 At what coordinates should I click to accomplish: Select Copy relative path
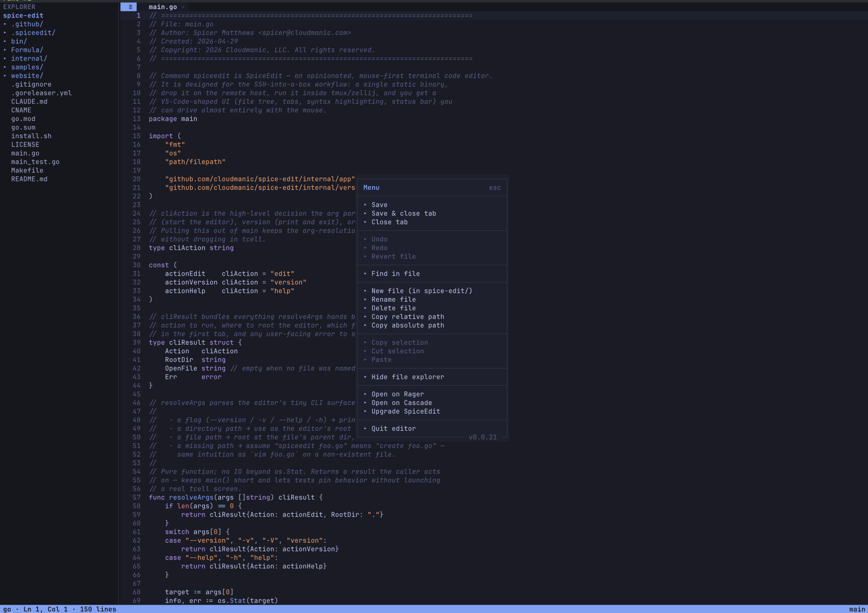tap(408, 317)
